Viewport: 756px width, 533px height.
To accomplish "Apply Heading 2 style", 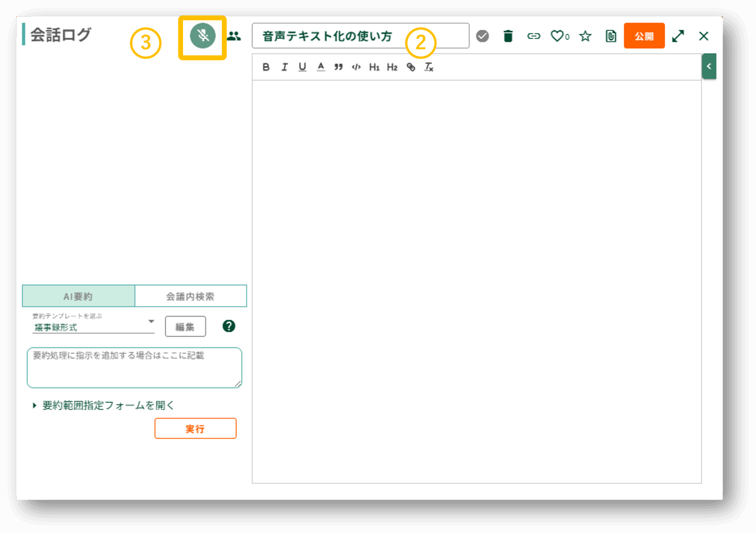I will pos(392,67).
